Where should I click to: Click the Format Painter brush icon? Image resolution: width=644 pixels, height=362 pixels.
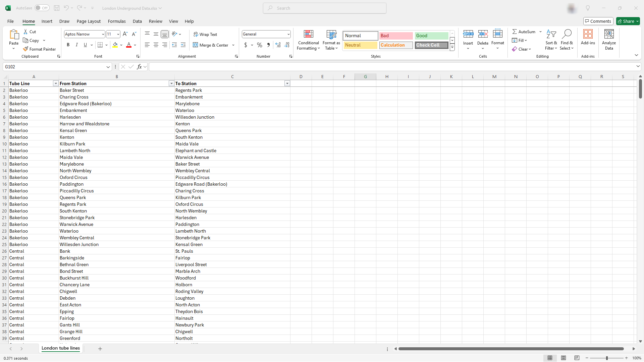25,49
